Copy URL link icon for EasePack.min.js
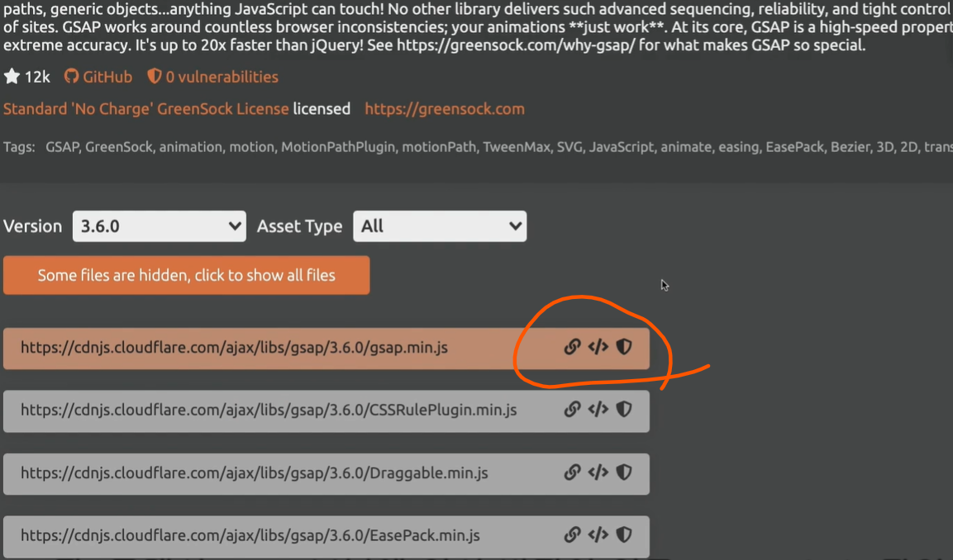This screenshot has width=953, height=560. coord(572,535)
